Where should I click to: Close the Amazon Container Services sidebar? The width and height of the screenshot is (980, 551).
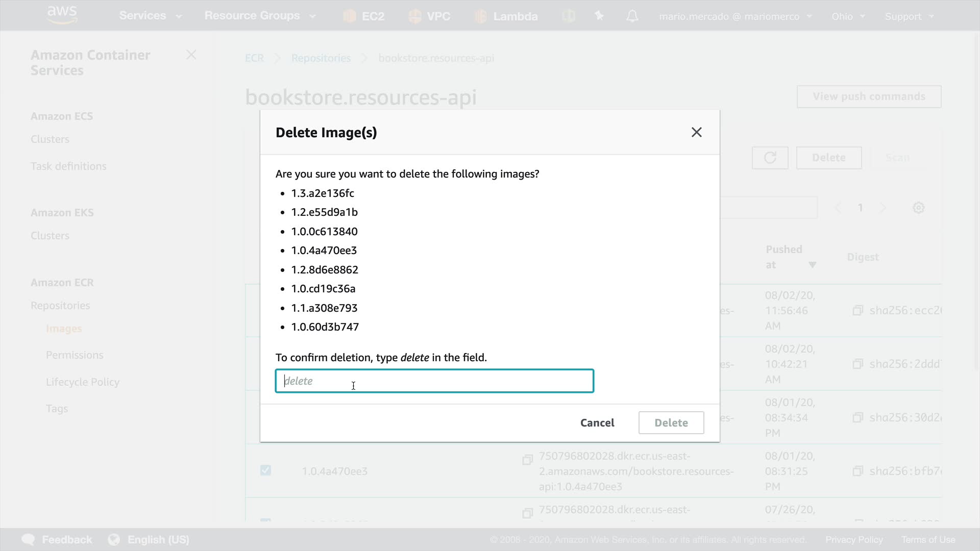click(x=191, y=55)
